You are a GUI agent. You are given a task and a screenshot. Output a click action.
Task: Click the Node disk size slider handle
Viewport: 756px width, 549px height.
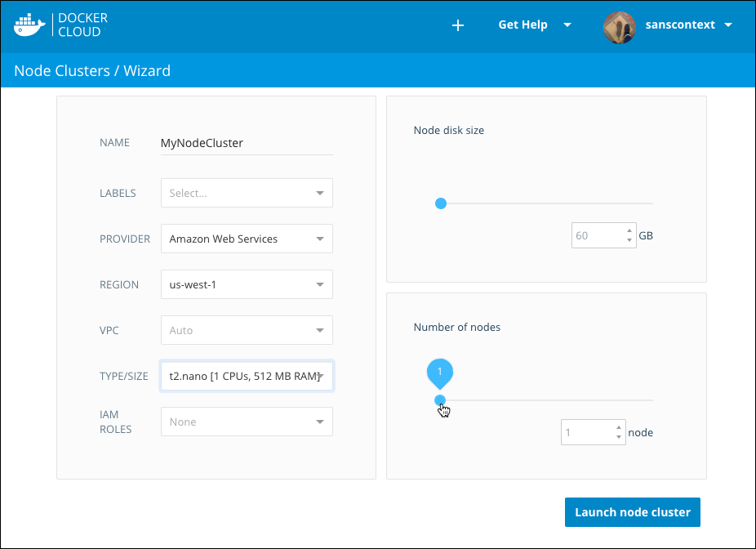tap(441, 203)
